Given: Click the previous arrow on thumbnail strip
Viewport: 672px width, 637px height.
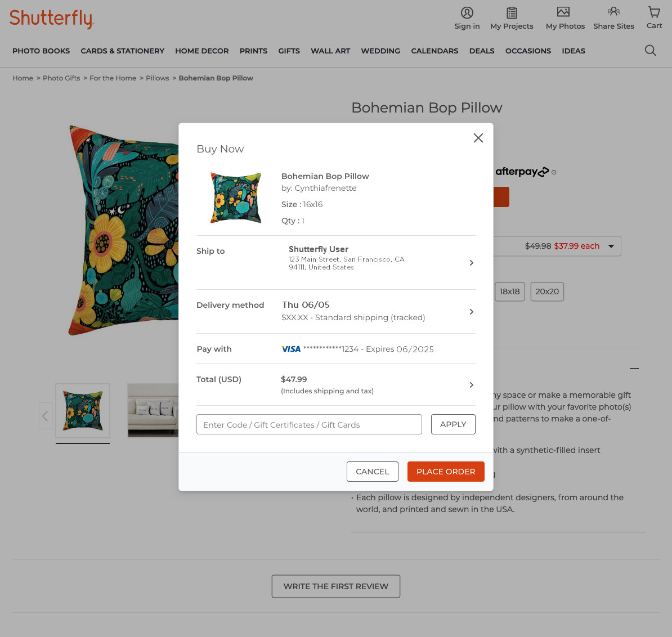Looking at the screenshot, I should tap(46, 415).
